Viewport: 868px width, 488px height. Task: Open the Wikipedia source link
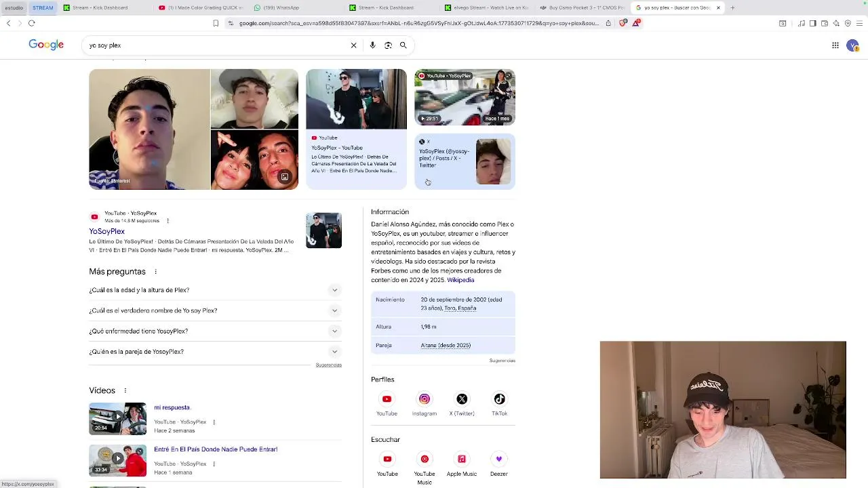tap(460, 280)
